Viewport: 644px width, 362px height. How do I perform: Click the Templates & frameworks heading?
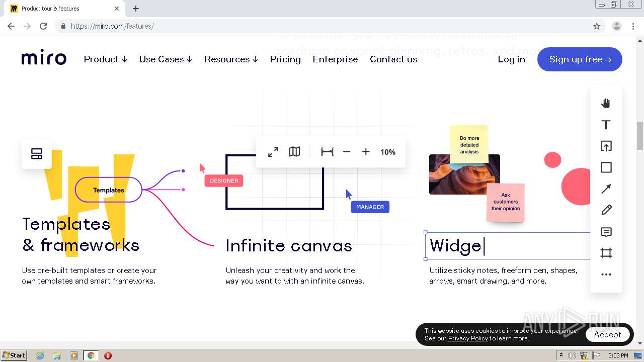pos(80,234)
